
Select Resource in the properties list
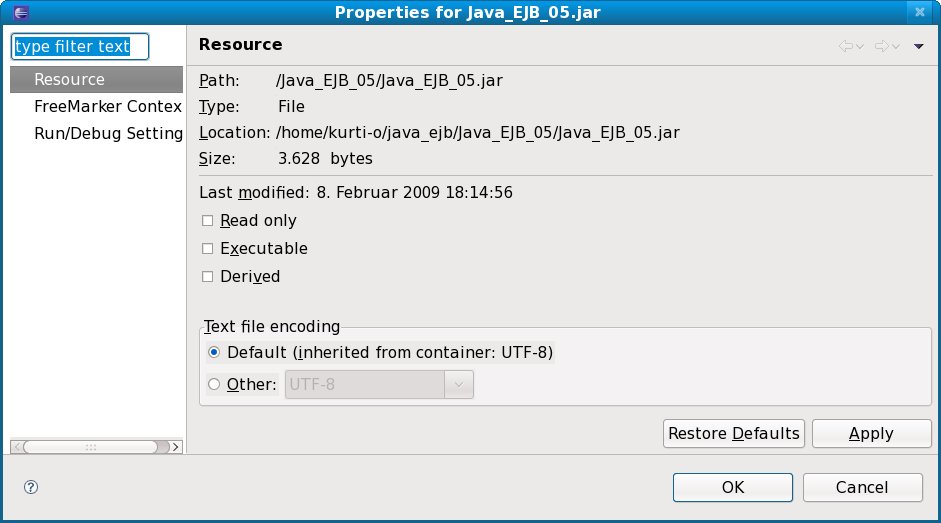[69, 80]
